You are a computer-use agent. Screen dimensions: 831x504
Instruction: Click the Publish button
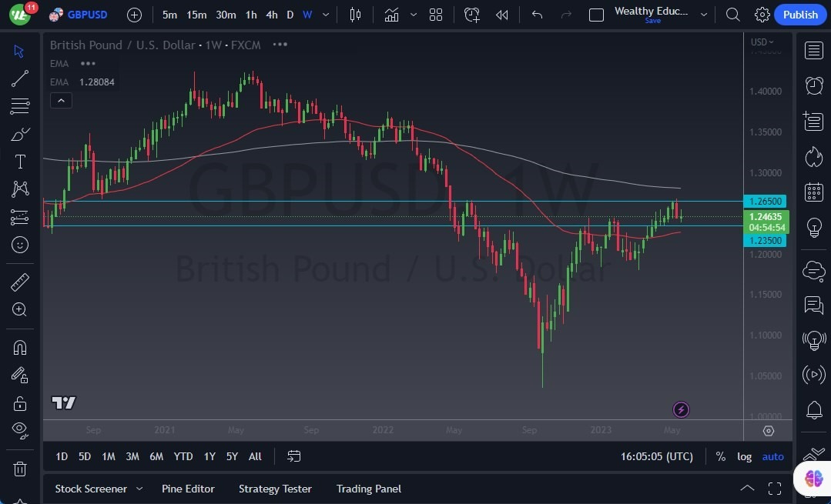point(800,15)
